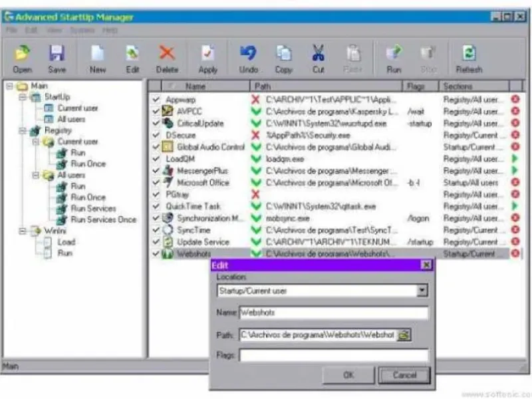Click the red status icon on Appwarp row
The image size is (532, 399).
pyautogui.click(x=515, y=99)
